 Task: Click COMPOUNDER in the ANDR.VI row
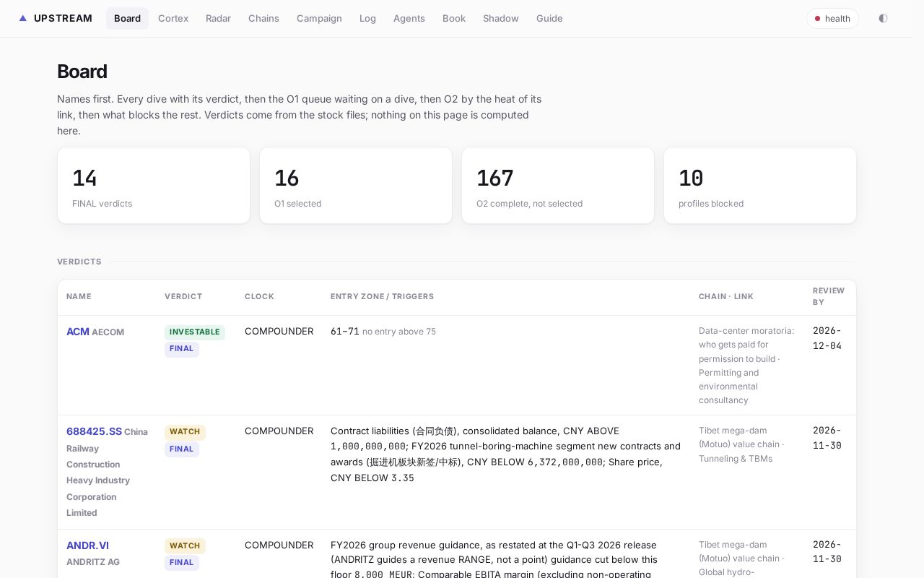coord(279,545)
